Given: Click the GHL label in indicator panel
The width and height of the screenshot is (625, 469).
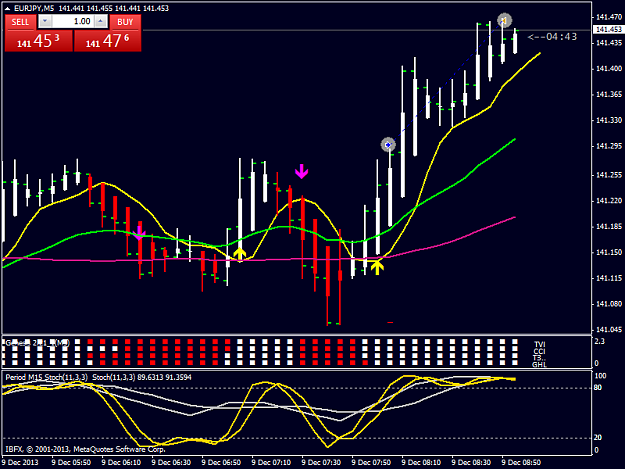Looking at the screenshot, I should coord(539,364).
